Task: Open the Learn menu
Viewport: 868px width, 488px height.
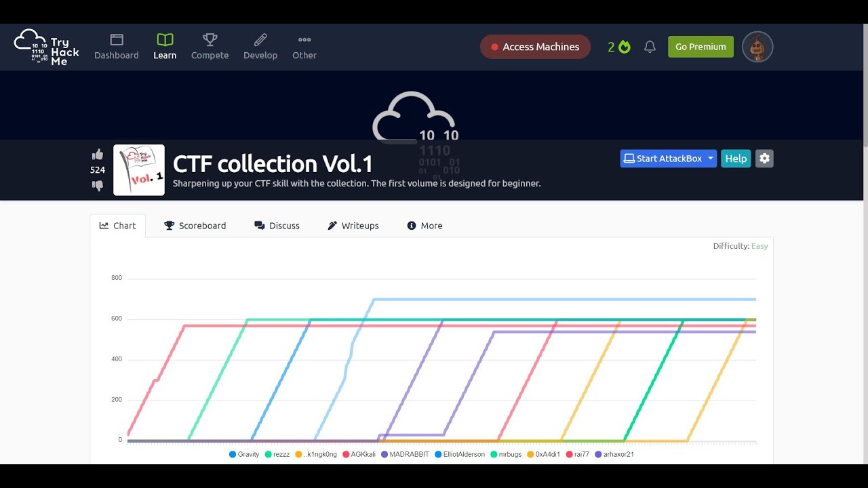Action: (165, 47)
